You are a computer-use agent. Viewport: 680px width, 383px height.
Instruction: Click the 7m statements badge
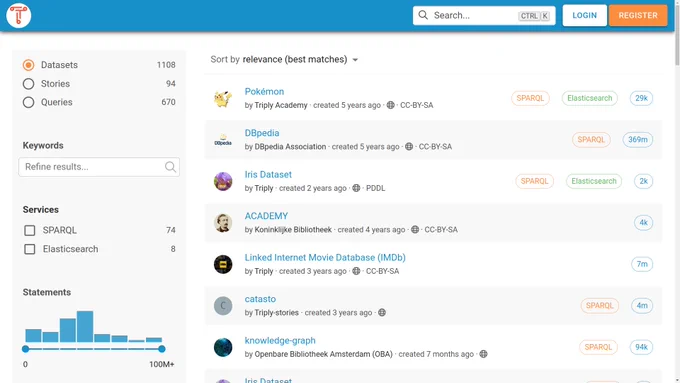pos(642,264)
